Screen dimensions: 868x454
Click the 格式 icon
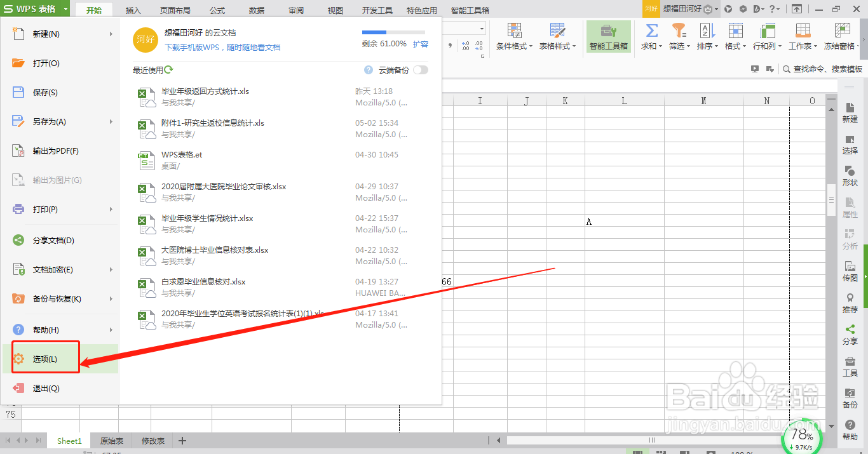pyautogui.click(x=735, y=30)
